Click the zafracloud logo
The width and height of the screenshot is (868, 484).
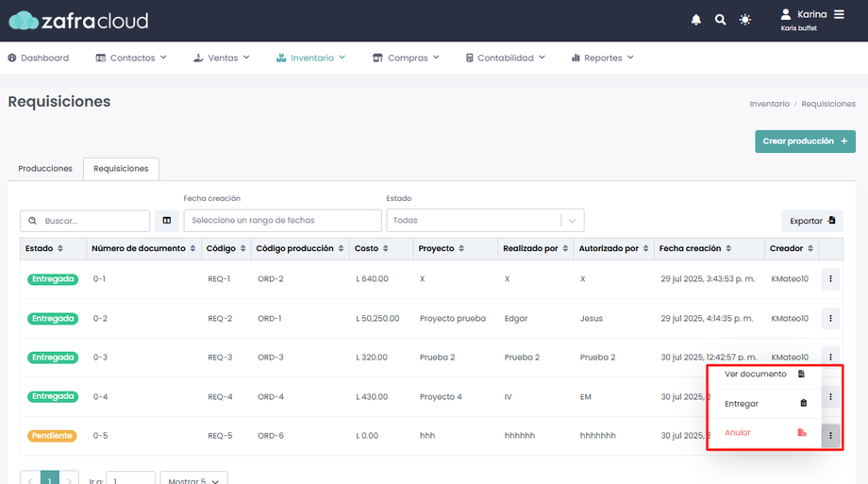pyautogui.click(x=78, y=20)
